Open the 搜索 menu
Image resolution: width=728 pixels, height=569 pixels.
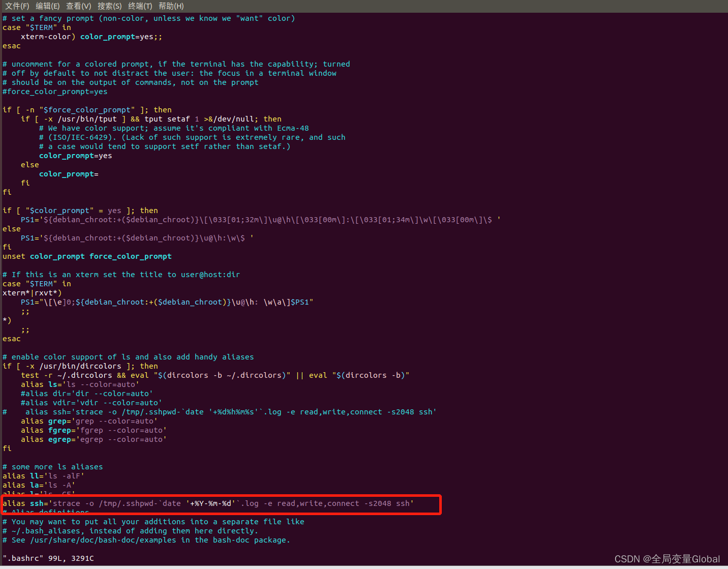pyautogui.click(x=109, y=6)
